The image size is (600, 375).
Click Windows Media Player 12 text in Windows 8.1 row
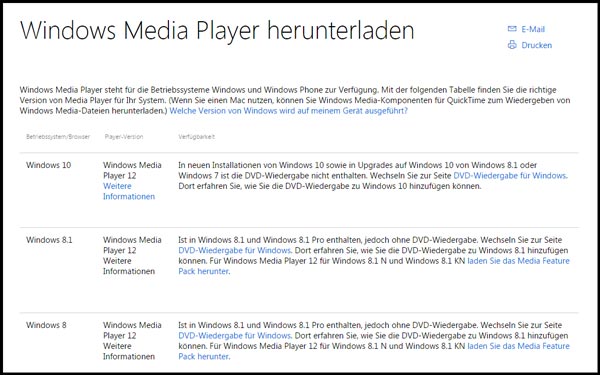pos(132,245)
